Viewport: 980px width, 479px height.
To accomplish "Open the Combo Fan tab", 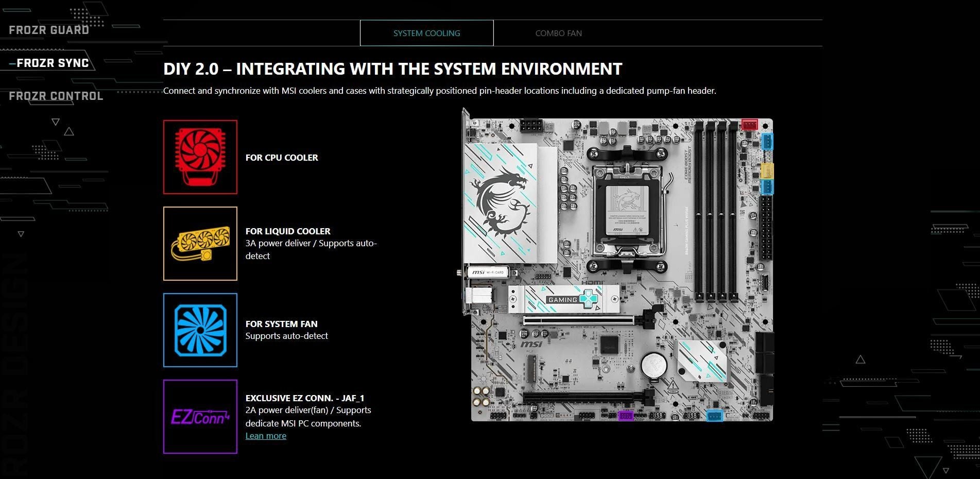I will pos(558,33).
